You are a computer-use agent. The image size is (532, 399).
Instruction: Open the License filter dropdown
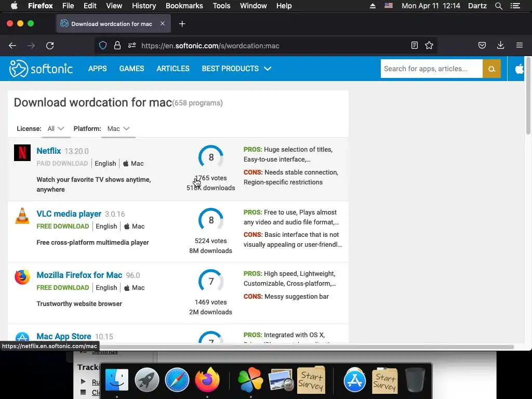pos(56,129)
